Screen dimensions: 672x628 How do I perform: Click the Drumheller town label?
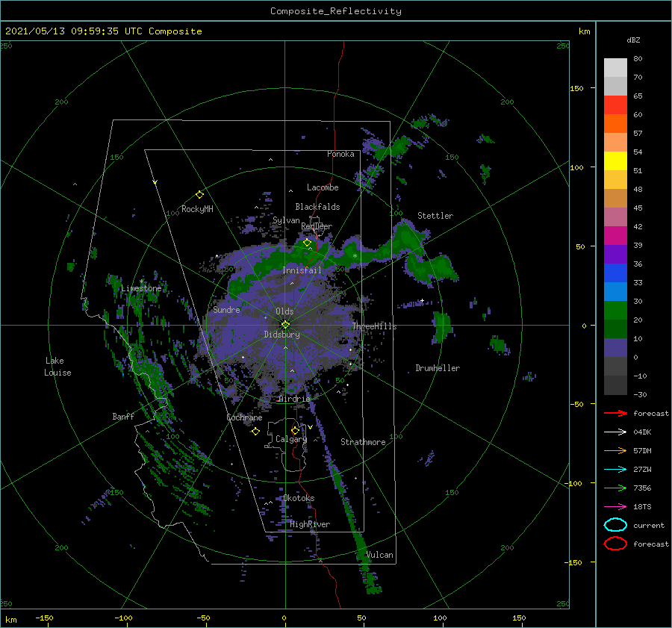click(x=438, y=368)
